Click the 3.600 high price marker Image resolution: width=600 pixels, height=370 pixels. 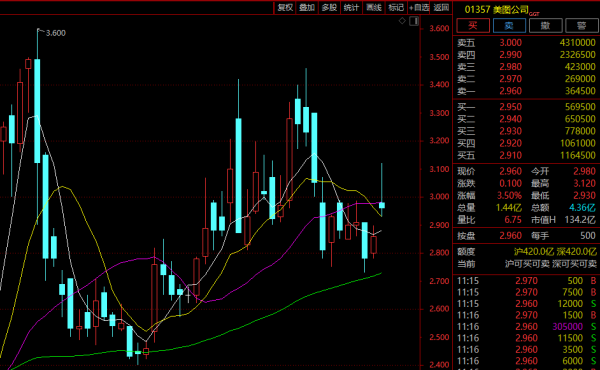pyautogui.click(x=55, y=33)
